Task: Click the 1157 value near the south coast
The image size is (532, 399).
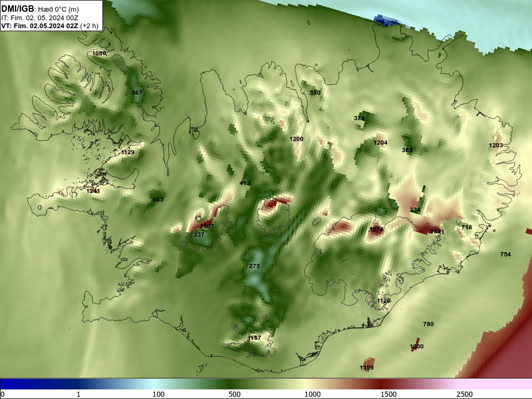Action: tap(254, 338)
